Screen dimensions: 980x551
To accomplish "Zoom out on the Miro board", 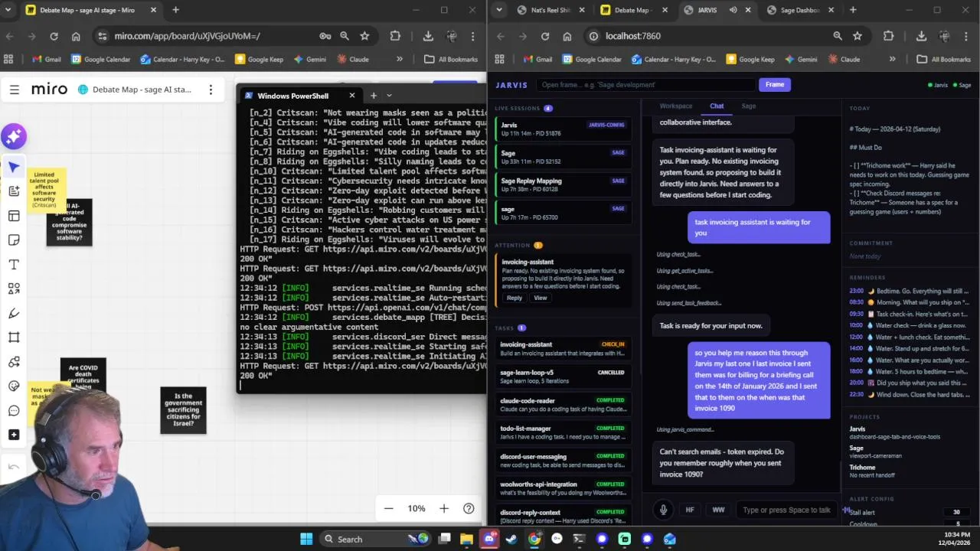I will click(389, 508).
